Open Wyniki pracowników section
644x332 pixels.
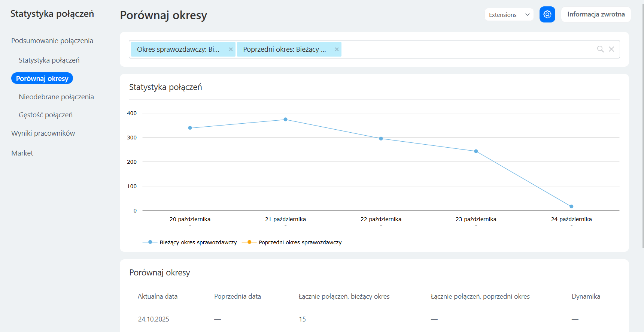tap(43, 133)
